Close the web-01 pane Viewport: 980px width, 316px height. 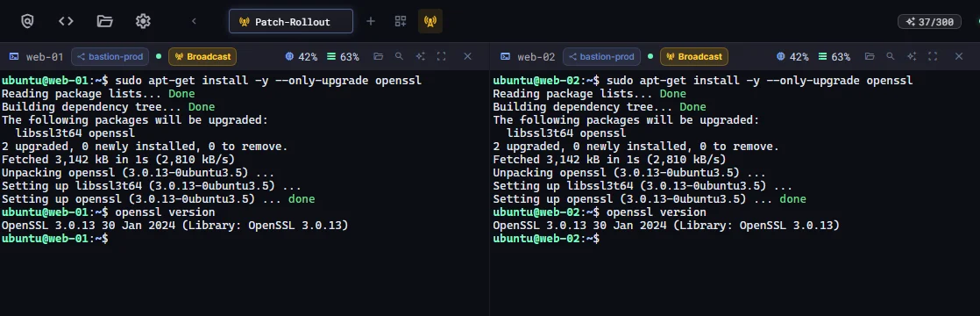coord(467,56)
